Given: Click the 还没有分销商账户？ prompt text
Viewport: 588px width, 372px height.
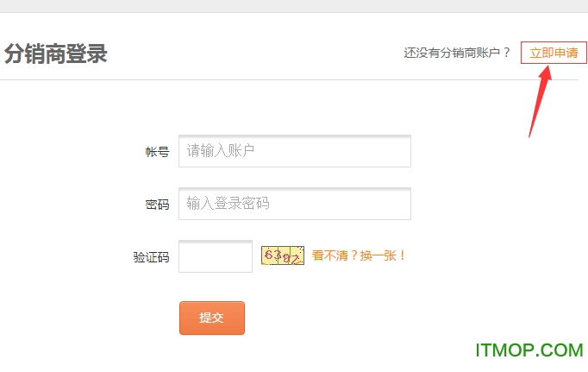Looking at the screenshot, I should (x=457, y=53).
